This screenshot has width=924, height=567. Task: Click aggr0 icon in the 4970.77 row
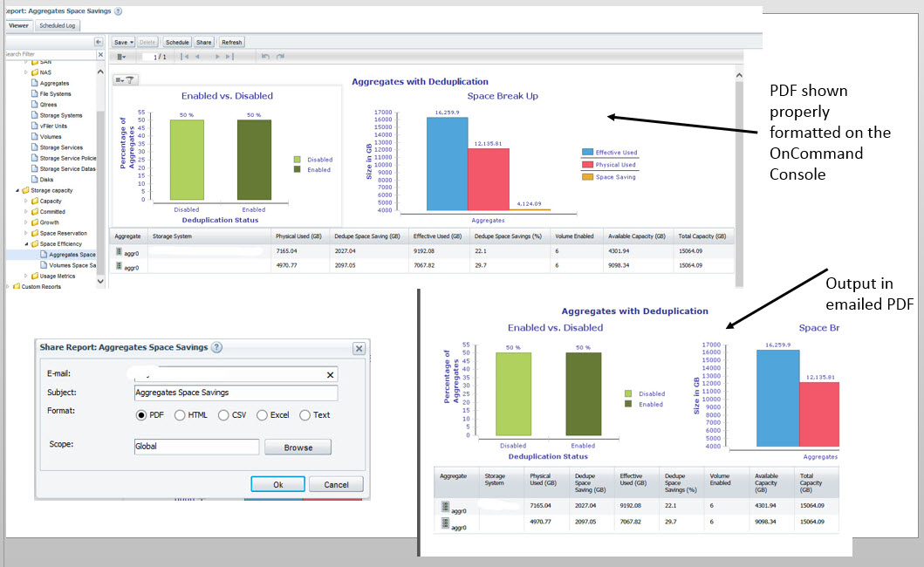119,266
